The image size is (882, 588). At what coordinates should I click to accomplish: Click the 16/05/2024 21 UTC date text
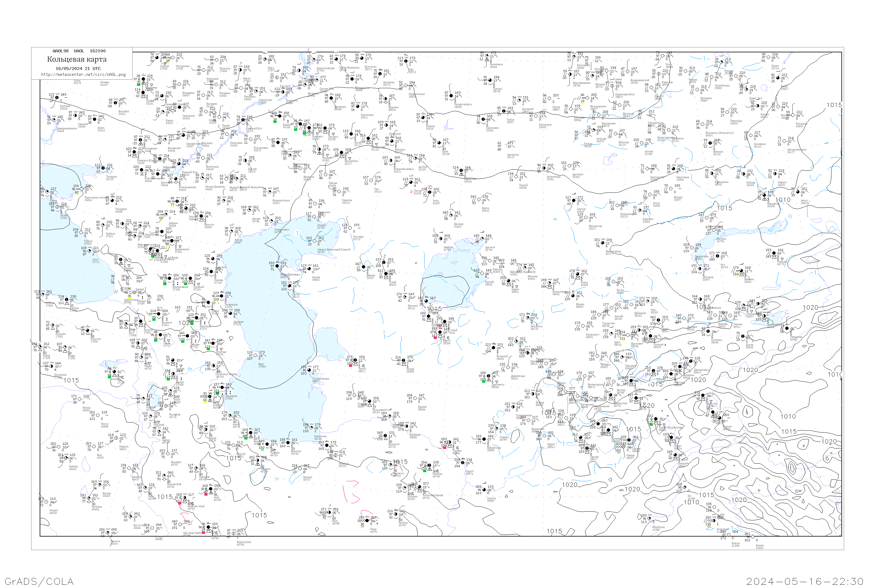point(78,69)
